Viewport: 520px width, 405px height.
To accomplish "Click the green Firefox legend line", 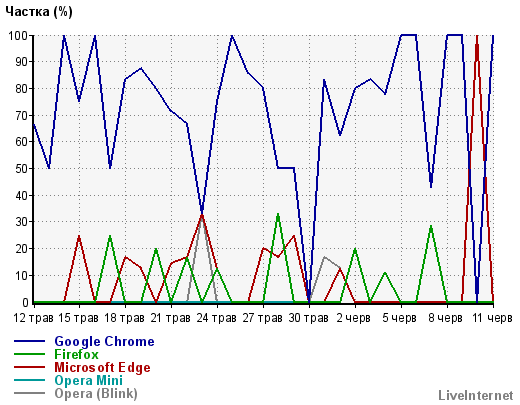I will click(x=29, y=354).
